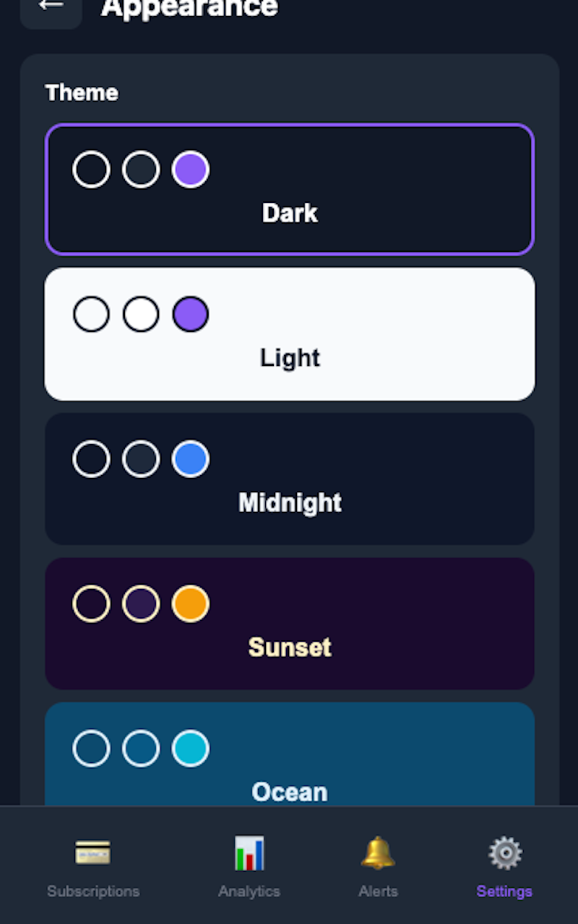This screenshot has height=924, width=578.
Task: Tap the cyan accent circle in Ocean preview
Action: 190,748
